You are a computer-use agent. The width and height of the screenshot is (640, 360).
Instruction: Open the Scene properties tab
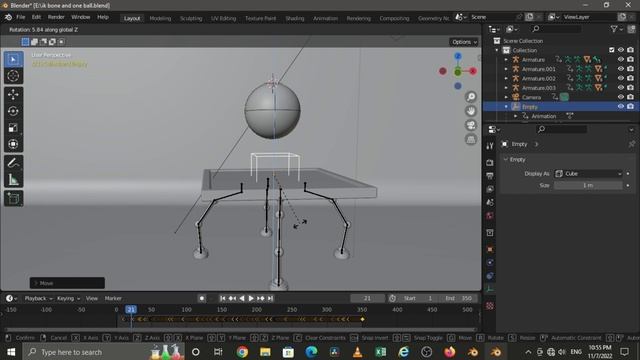click(x=490, y=202)
